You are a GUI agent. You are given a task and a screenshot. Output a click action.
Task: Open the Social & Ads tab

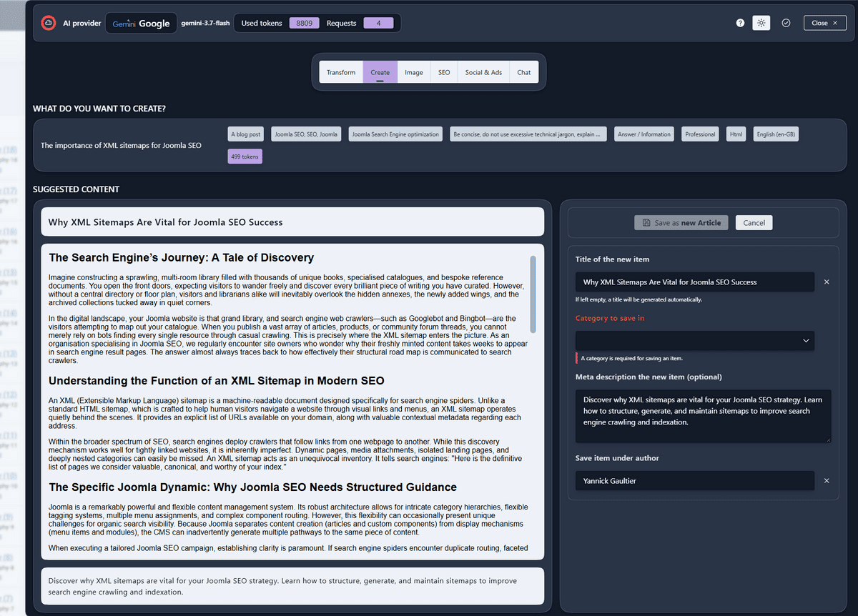[483, 72]
